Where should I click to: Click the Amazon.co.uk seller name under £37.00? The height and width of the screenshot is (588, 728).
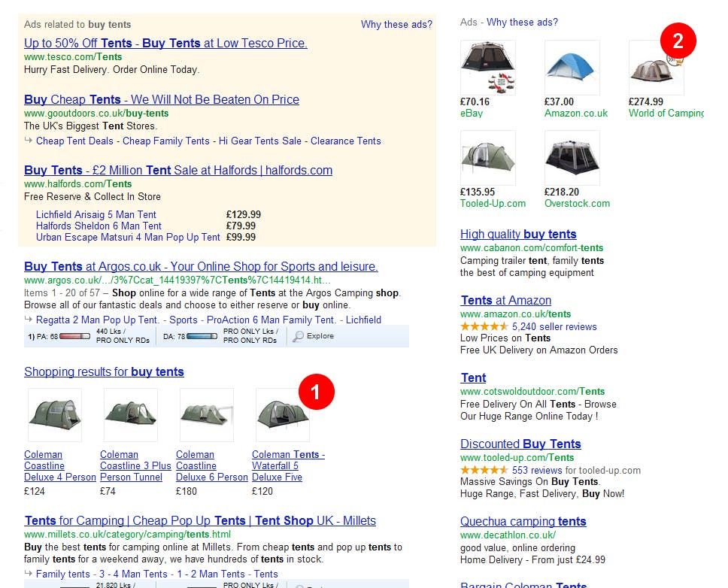576,114
